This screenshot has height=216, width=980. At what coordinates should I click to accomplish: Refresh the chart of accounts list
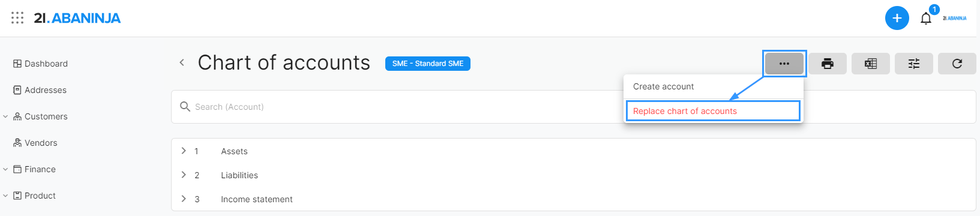point(957,64)
